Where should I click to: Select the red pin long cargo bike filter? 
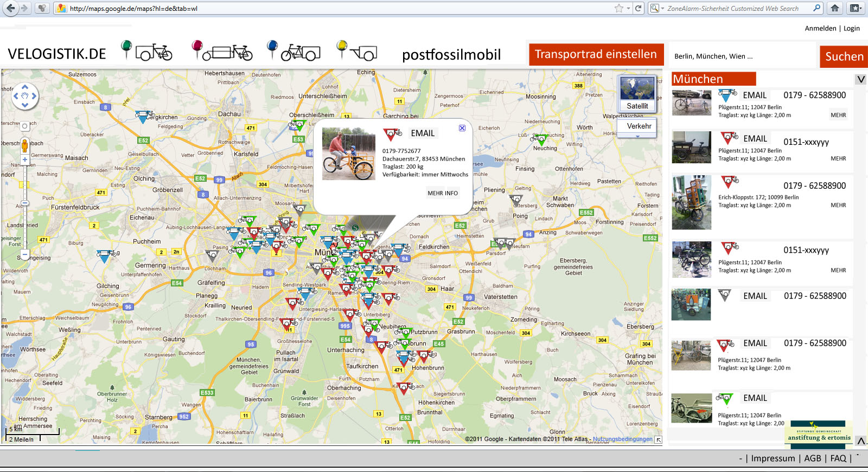222,51
